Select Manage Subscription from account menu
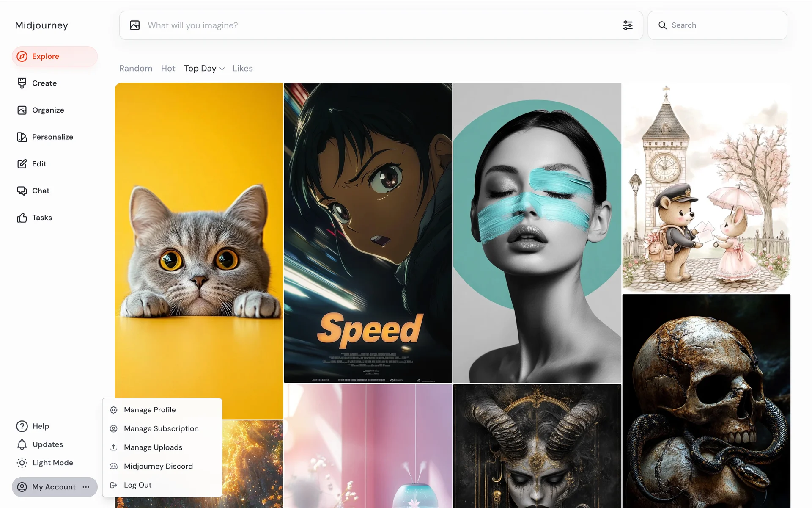 [161, 428]
